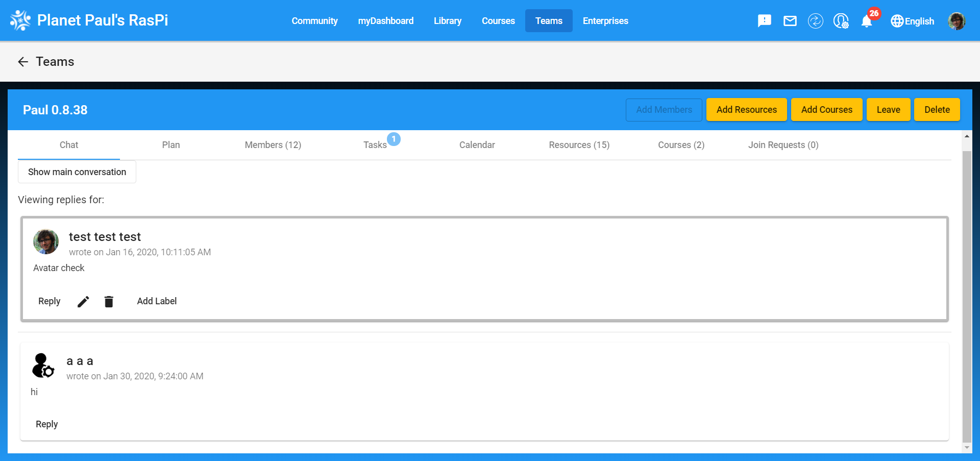The image size is (980, 461).
Task: Add a label to test test test's message
Action: coord(157,301)
